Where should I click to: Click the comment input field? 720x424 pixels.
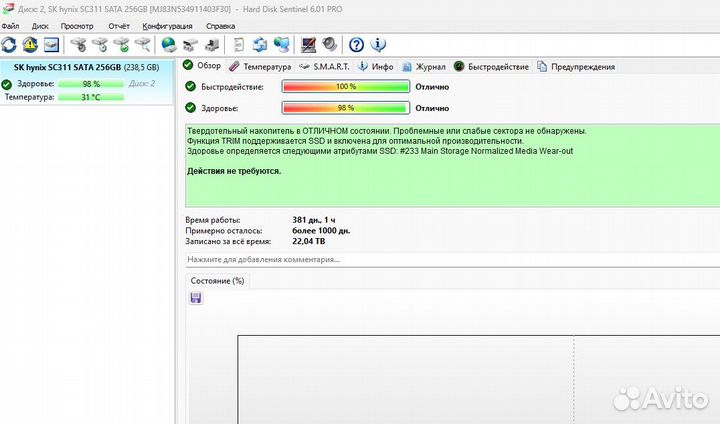(450, 259)
